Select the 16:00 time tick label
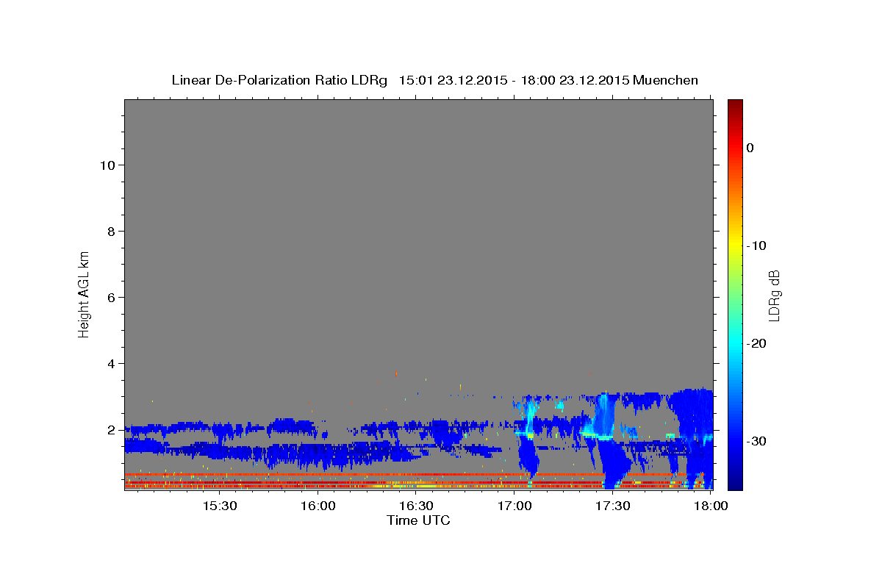 click(318, 506)
